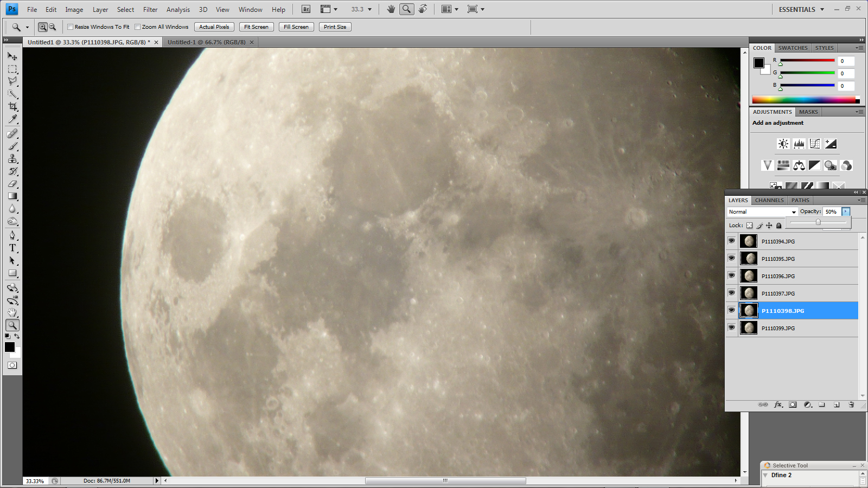Viewport: 868px width, 488px height.
Task: Click the foreground color swatch in Color panel
Action: [759, 63]
